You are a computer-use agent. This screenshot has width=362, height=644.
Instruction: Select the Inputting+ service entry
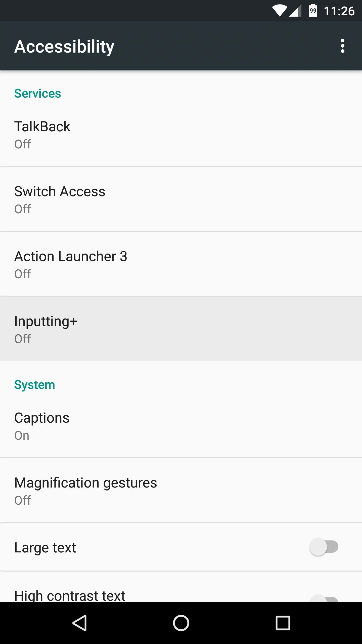[x=181, y=329]
